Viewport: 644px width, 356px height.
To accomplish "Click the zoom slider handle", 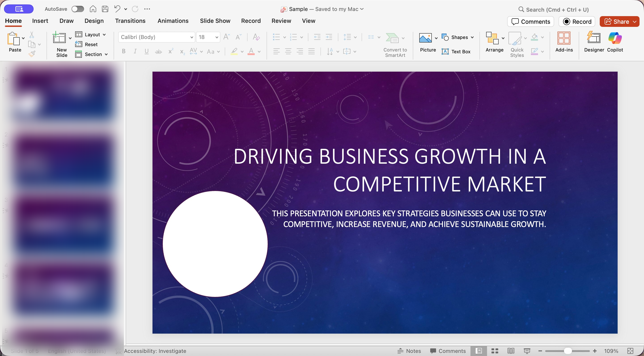I will tap(568, 351).
